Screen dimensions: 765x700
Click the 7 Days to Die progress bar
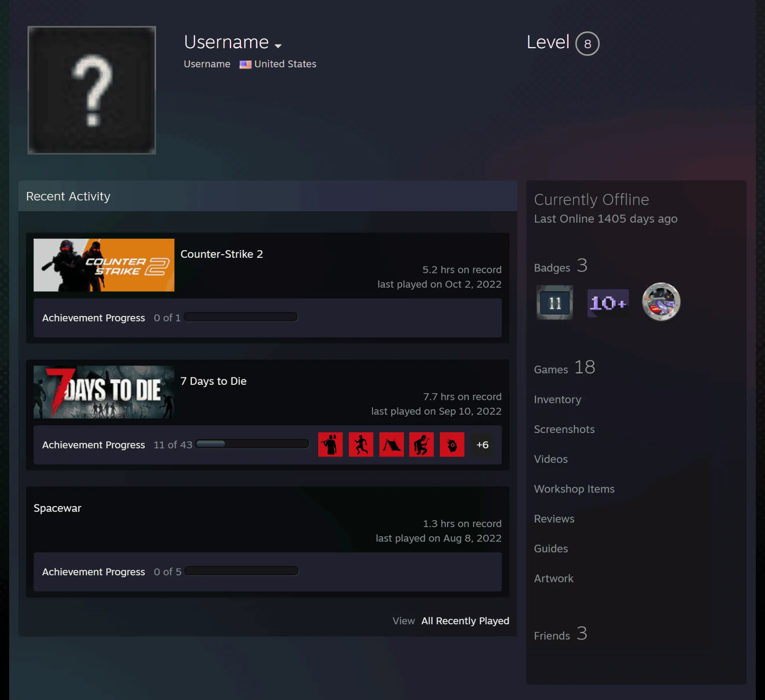click(x=253, y=444)
